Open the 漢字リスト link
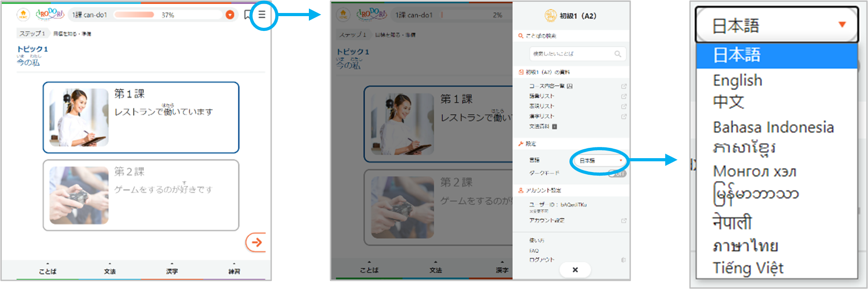Viewport: 868px width, 289px height. [542, 116]
